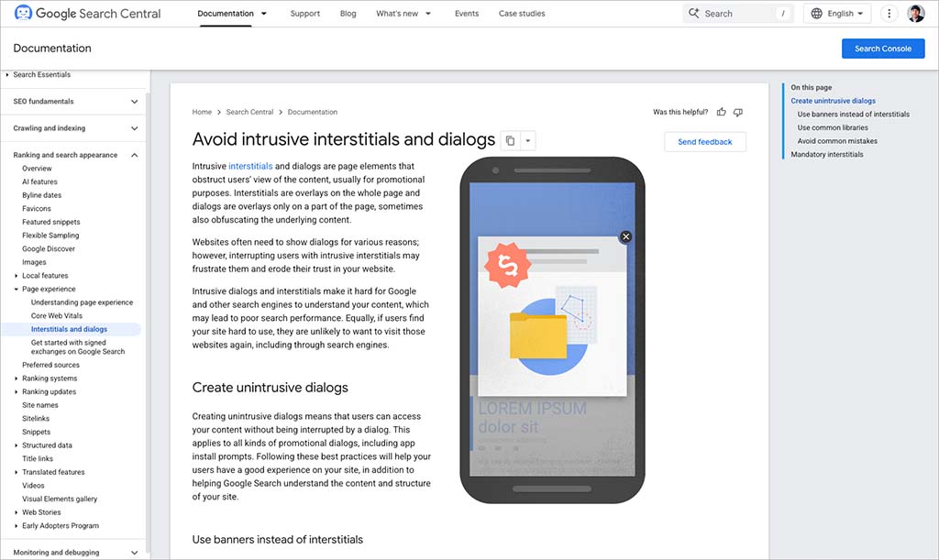Open AI features sidebar item
Screen dimensions: 939x560
click(x=39, y=181)
